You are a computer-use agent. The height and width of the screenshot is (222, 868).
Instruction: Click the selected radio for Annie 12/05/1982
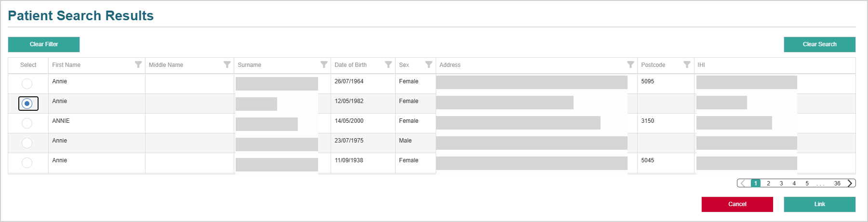coord(27,104)
